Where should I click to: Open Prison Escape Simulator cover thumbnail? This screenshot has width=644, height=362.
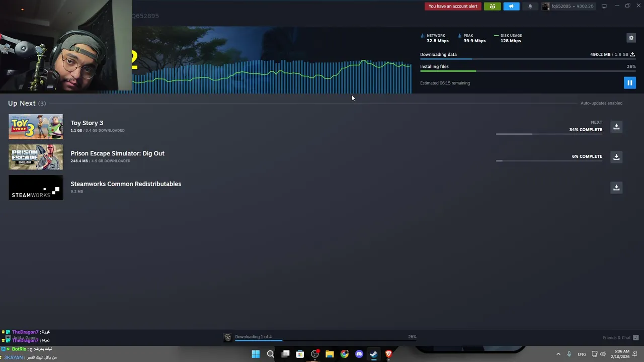tap(36, 157)
